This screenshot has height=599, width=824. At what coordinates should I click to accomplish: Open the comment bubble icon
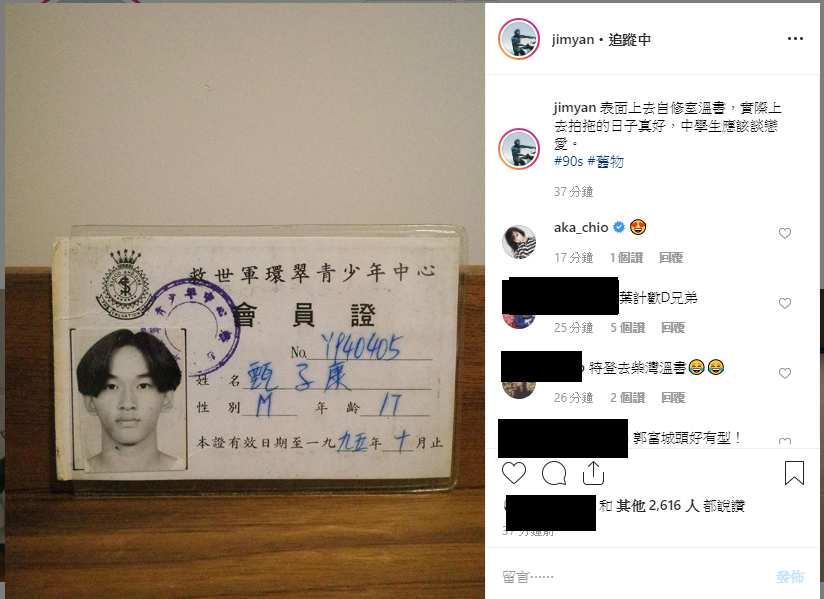(x=554, y=473)
